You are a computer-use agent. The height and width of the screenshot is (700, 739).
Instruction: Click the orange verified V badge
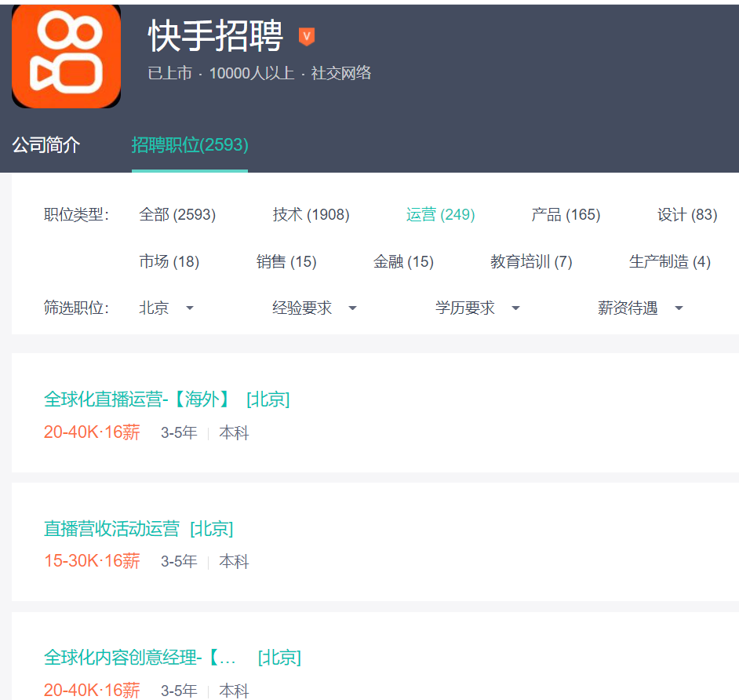point(307,36)
